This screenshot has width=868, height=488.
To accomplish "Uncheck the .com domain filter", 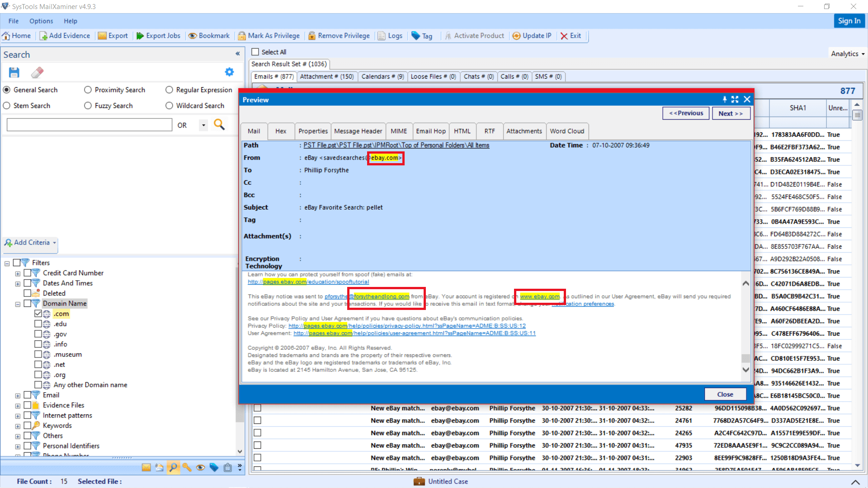I will (38, 314).
